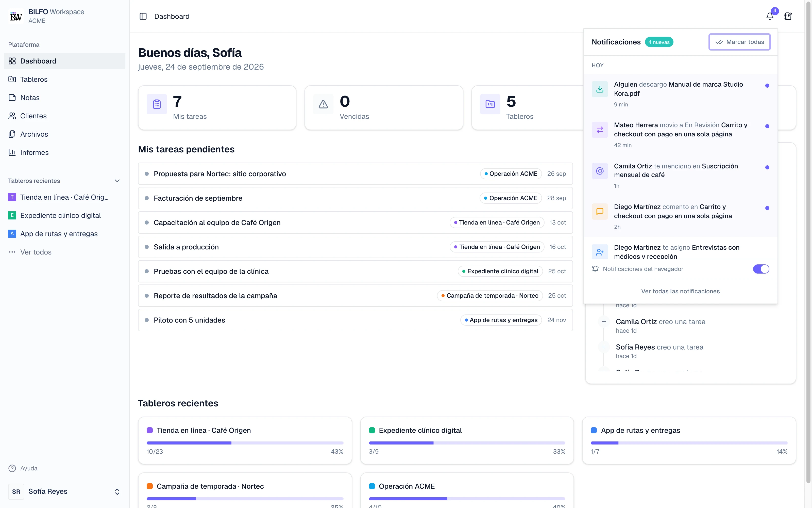This screenshot has height=508, width=812.
Task: Click the plus icon beside Camila Ortiz activity
Action: [604, 322]
